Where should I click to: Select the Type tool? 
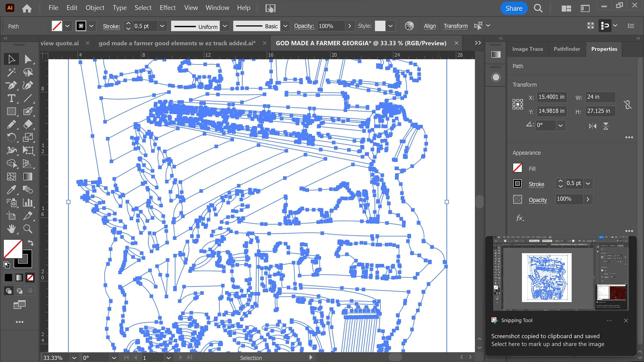click(11, 98)
